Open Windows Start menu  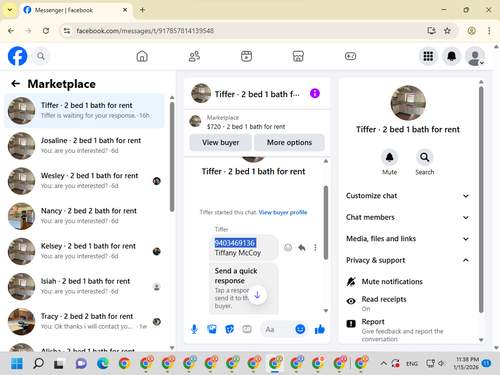[x=17, y=363]
